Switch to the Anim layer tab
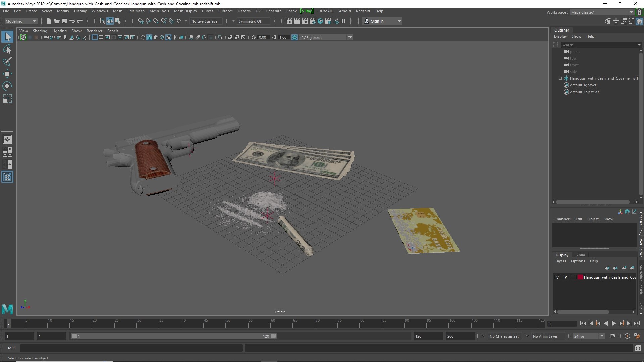This screenshot has height=362, width=644. pos(580,255)
